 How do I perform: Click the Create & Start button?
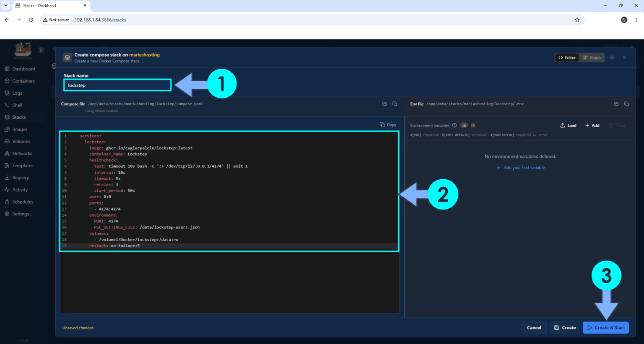tap(606, 328)
